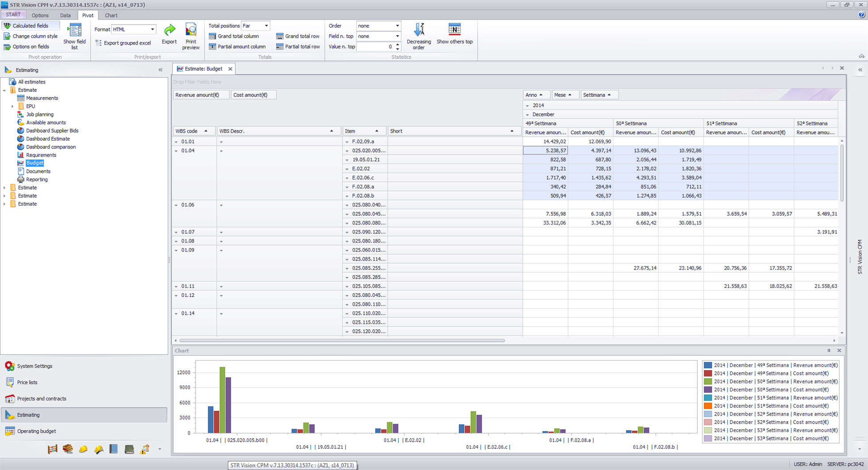Switch to the Chart ribbon tab
This screenshot has width=868, height=470.
111,15
